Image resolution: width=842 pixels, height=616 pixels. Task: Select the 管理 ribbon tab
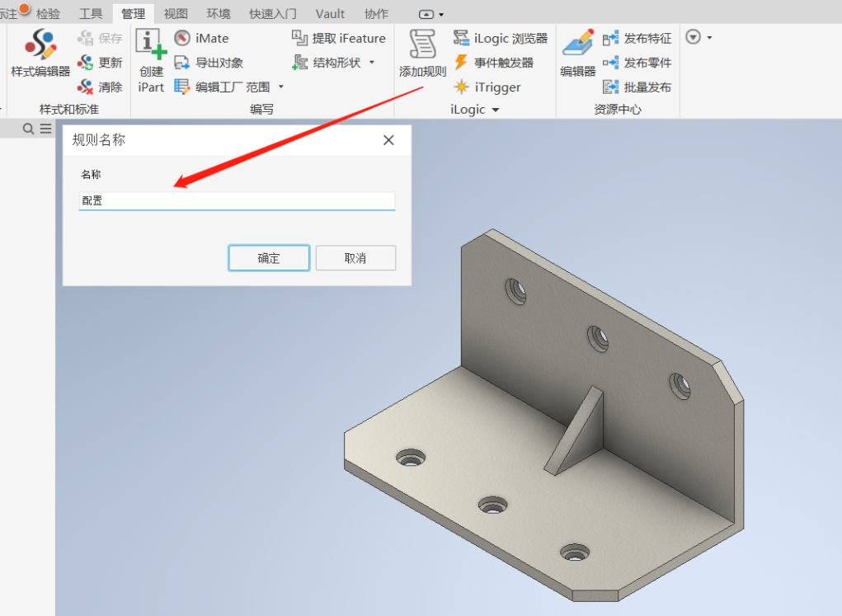click(x=133, y=13)
